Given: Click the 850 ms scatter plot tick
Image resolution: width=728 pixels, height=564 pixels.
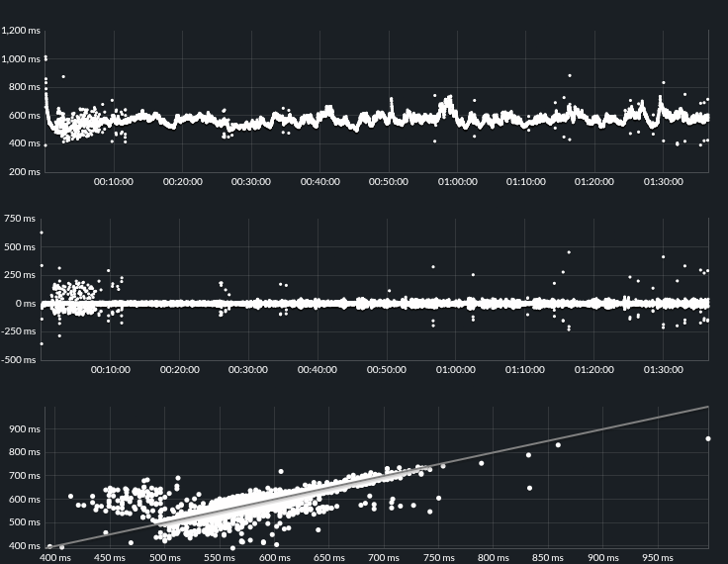Looking at the screenshot, I should point(548,557).
